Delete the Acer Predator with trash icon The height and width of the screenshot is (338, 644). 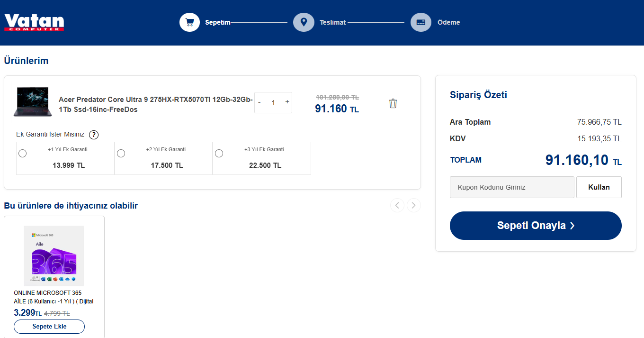click(x=393, y=103)
